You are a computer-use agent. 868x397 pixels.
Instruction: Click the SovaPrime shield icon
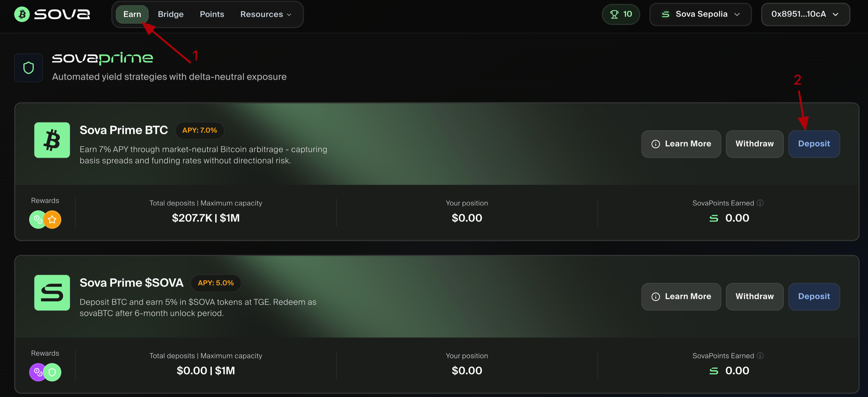29,68
